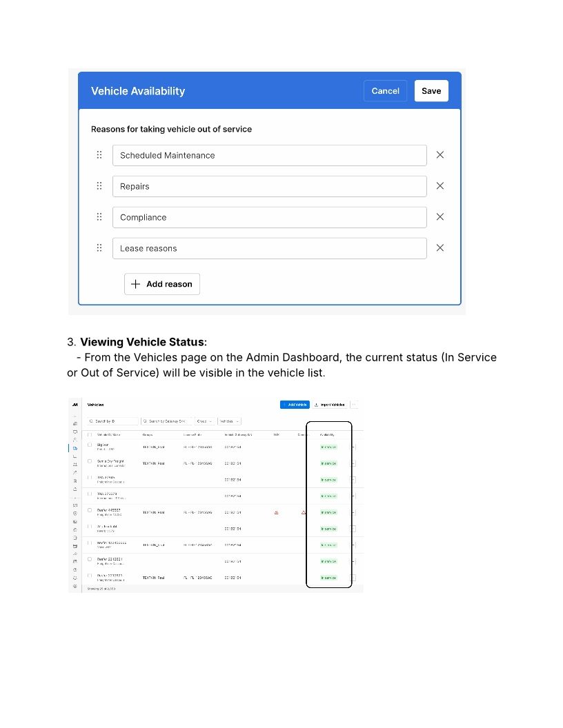Open the Choose filter dropdown
Image resolution: width=563 pixels, height=728 pixels.
pos(204,421)
